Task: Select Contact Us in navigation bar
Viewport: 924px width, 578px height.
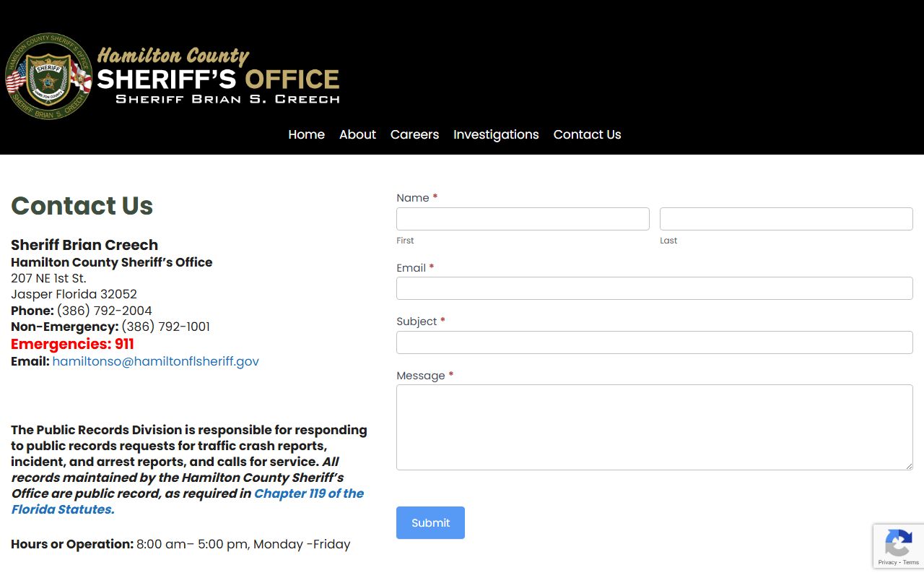Action: pos(587,134)
